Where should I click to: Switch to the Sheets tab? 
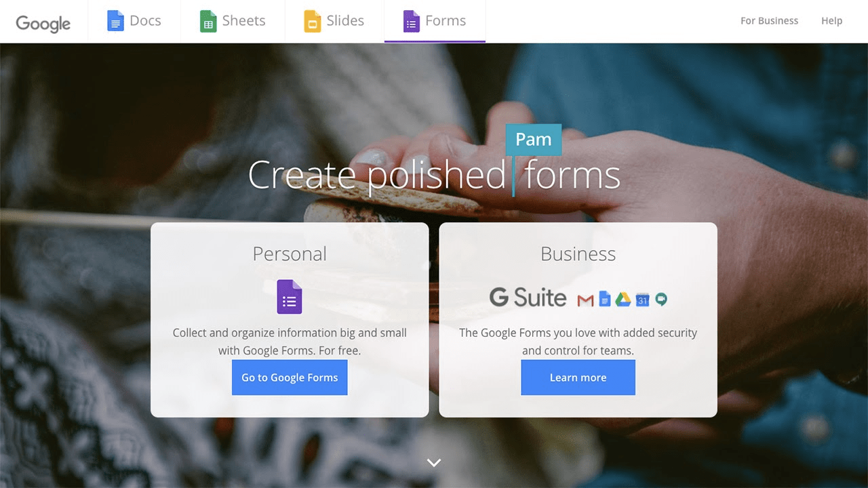click(233, 21)
